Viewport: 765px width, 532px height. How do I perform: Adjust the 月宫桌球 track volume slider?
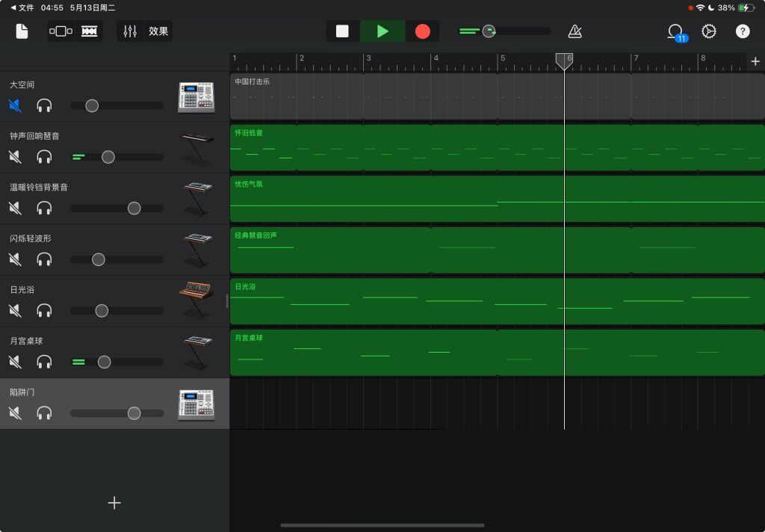(x=104, y=362)
